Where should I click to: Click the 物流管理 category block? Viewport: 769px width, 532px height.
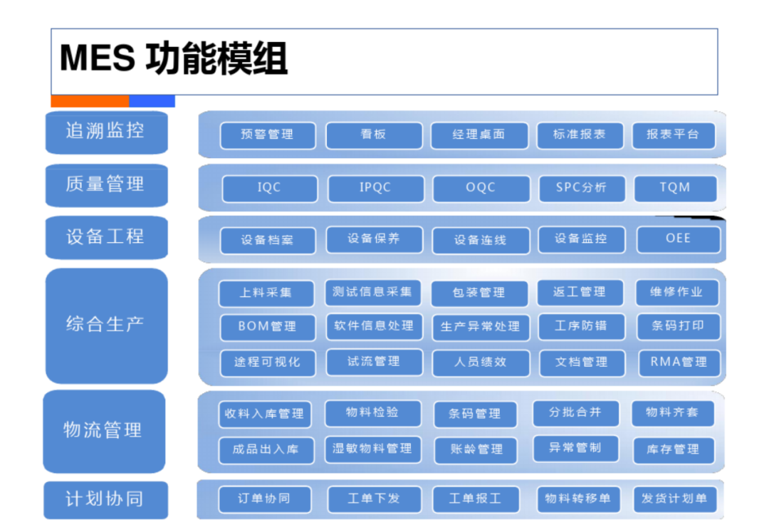(104, 432)
